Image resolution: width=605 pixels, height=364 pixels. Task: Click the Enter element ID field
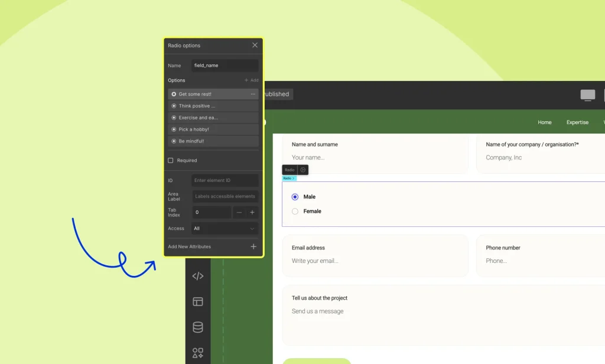(x=225, y=180)
